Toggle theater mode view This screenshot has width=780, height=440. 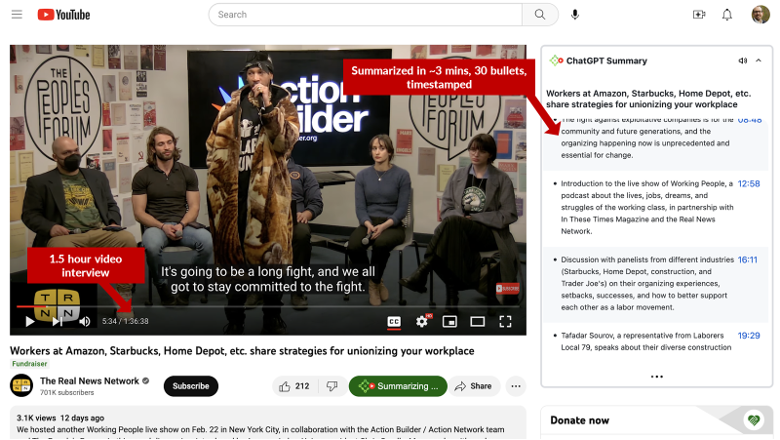[478, 321]
